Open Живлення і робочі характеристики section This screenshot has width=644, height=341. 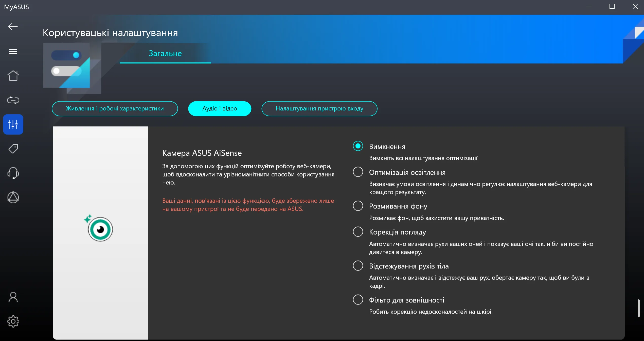pos(115,109)
